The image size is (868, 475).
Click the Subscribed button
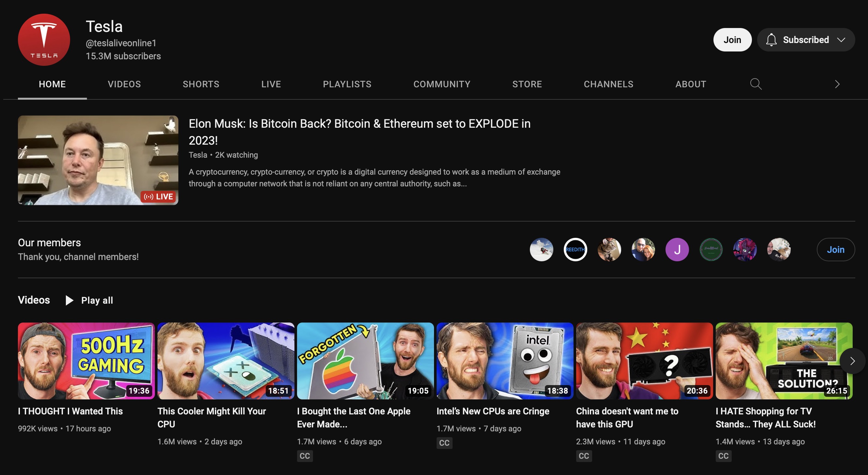coord(806,40)
